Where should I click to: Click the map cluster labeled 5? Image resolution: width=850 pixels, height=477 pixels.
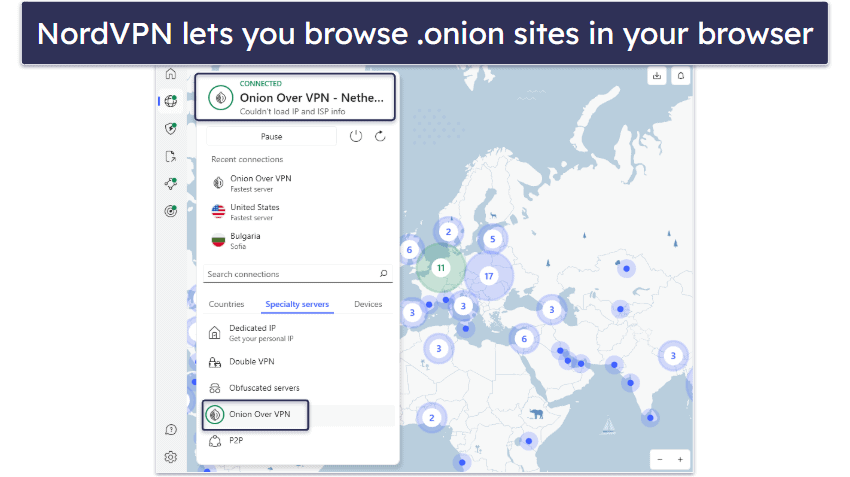(x=492, y=238)
